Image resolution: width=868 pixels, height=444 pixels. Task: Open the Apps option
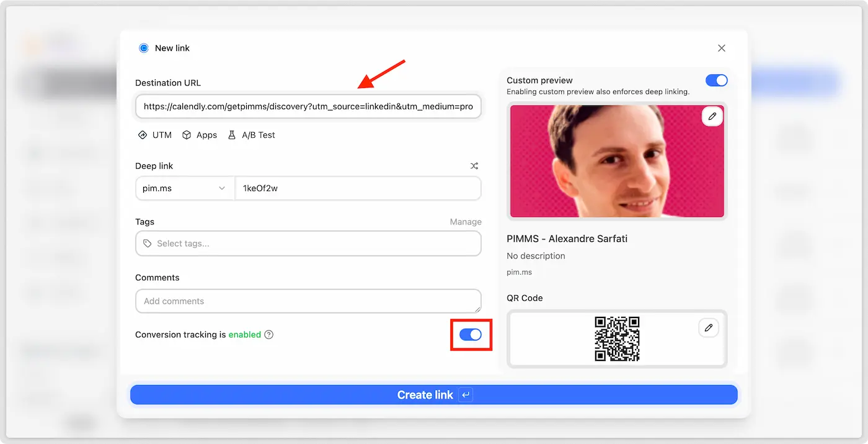200,135
